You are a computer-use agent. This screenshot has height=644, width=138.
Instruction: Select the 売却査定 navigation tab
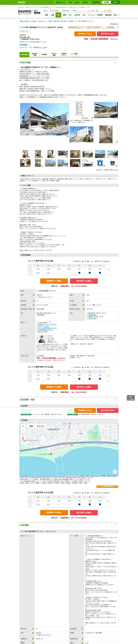click(x=100, y=15)
